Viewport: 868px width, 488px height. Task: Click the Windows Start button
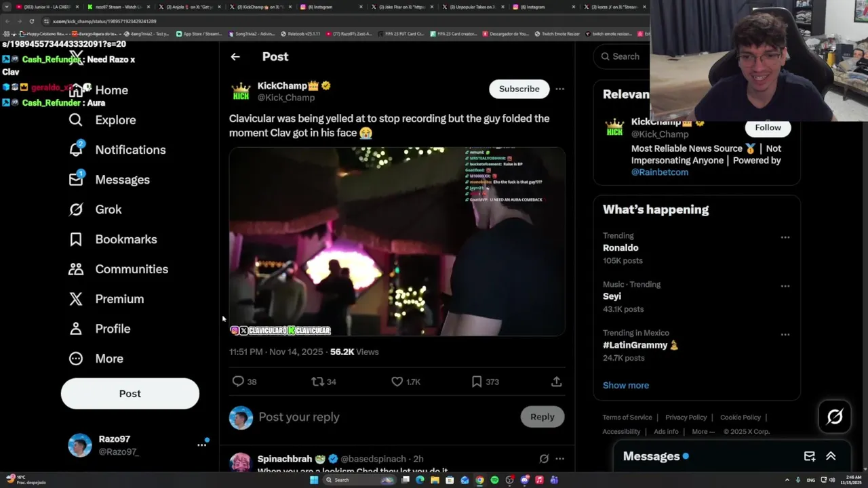[x=314, y=480]
